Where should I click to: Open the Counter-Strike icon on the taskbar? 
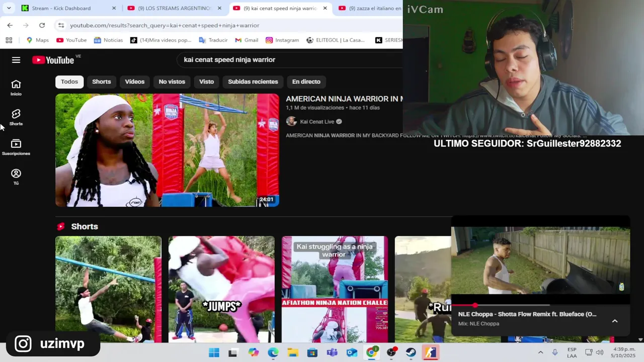[x=430, y=352]
